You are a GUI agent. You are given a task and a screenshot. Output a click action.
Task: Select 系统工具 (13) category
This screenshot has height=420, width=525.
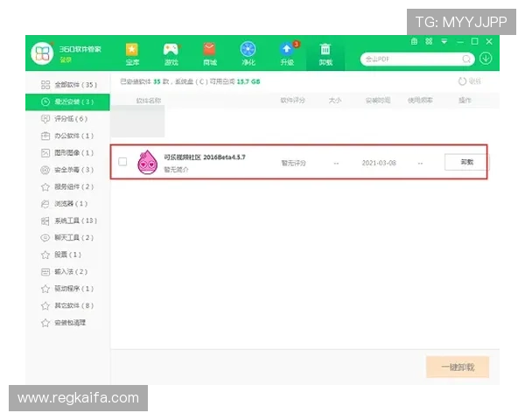pyautogui.click(x=67, y=220)
